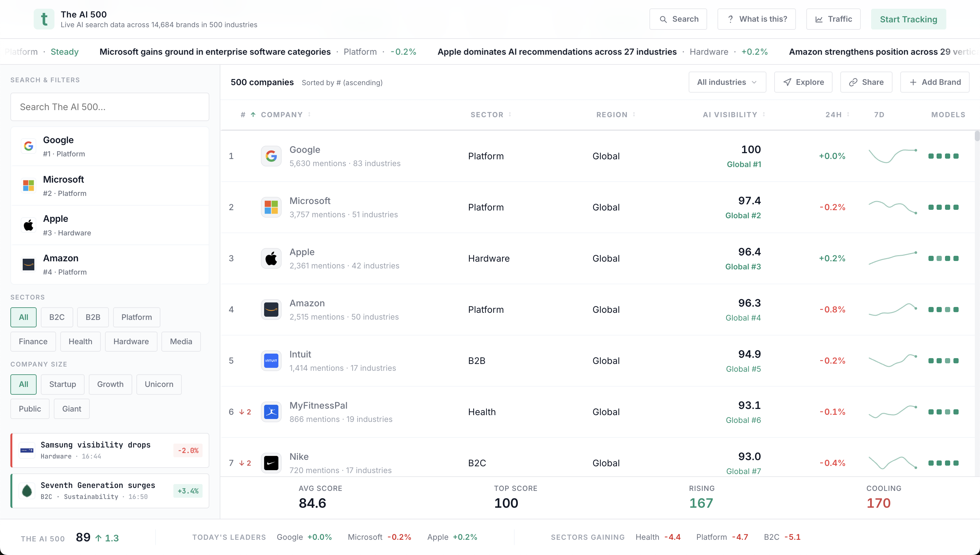Viewport: 980px width, 555px height.
Task: Select Traffic in the top navigation
Action: (x=833, y=19)
